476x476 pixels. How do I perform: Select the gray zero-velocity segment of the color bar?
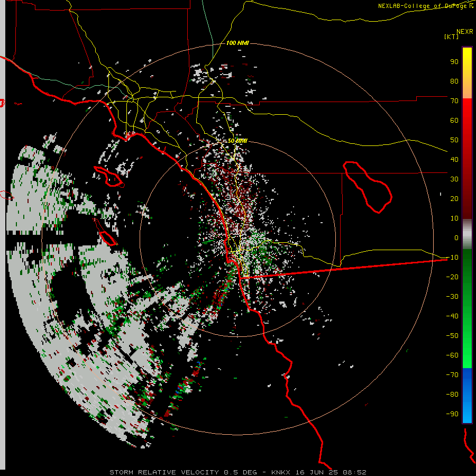(467, 234)
